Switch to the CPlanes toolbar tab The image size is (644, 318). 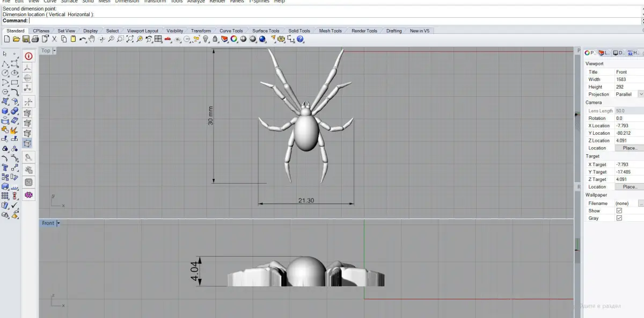coord(41,31)
